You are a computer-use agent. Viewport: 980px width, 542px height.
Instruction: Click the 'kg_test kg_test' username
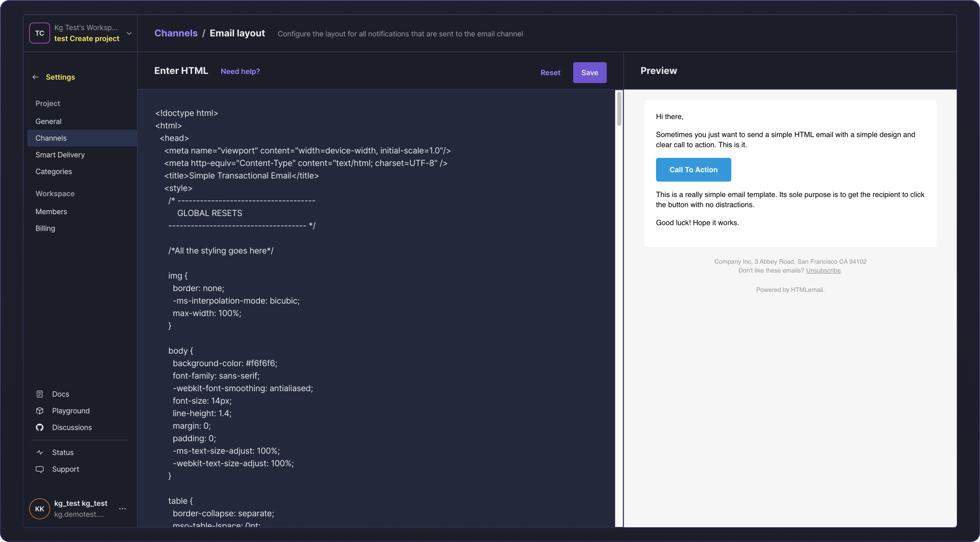pyautogui.click(x=80, y=503)
